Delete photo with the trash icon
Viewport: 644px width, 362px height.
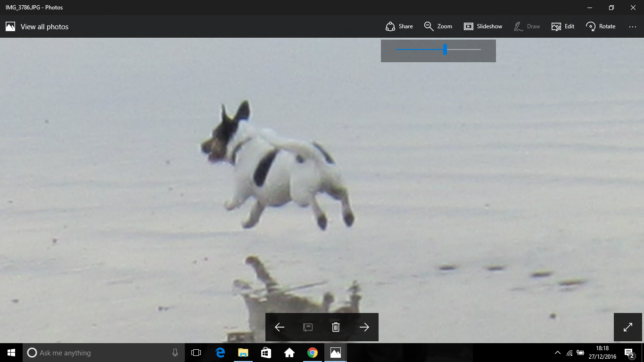[x=336, y=327]
